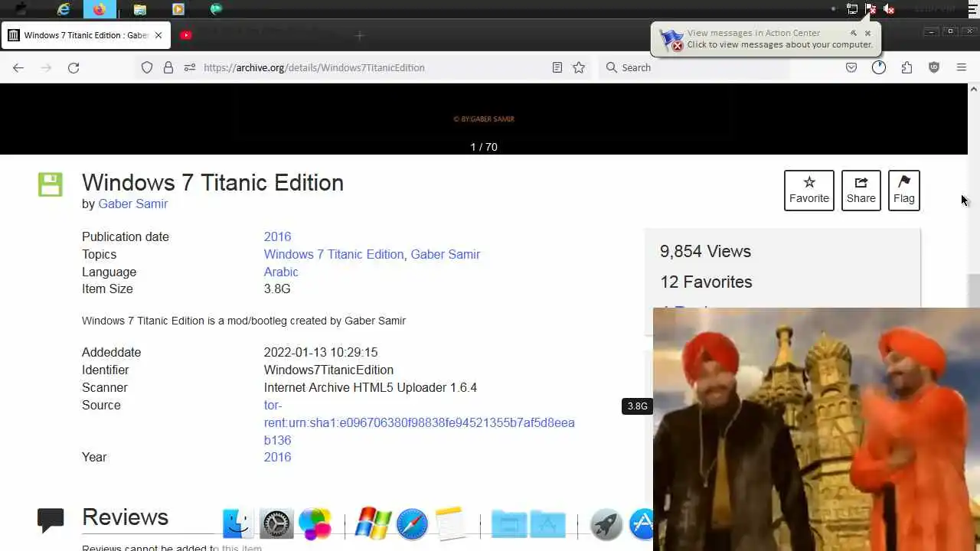Click the muted volume tray icon
Viewport: 980px width, 551px height.
[x=889, y=9]
